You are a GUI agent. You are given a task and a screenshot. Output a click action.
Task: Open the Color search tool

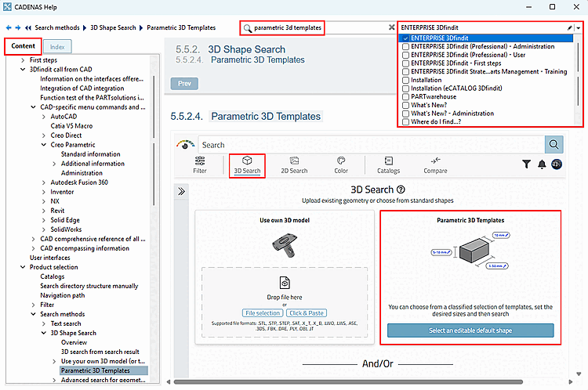pyautogui.click(x=341, y=165)
